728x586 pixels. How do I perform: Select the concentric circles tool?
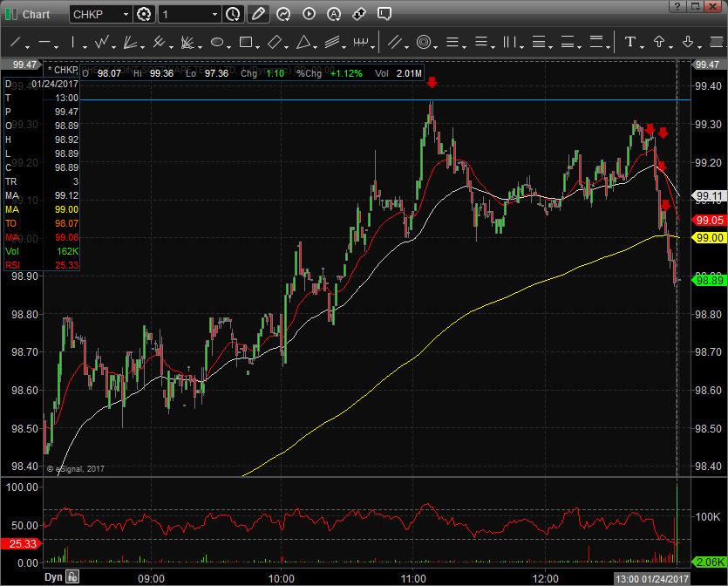tap(424, 42)
